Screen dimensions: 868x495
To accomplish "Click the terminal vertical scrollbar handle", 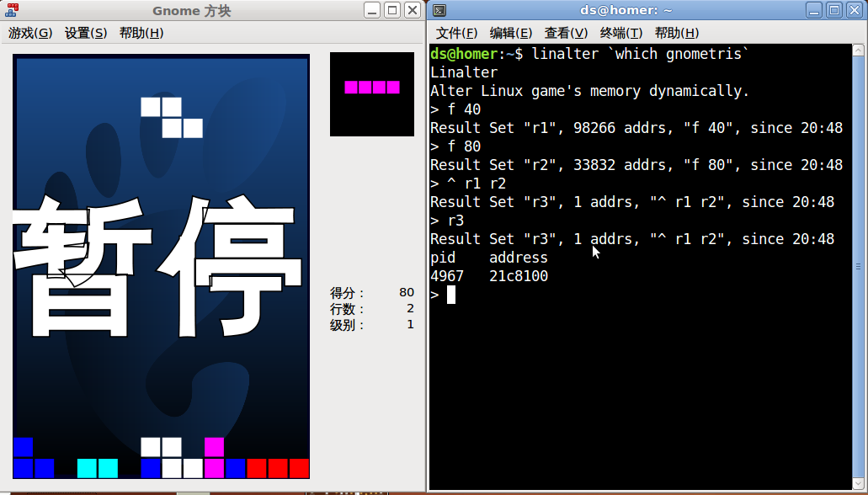I will [x=858, y=268].
